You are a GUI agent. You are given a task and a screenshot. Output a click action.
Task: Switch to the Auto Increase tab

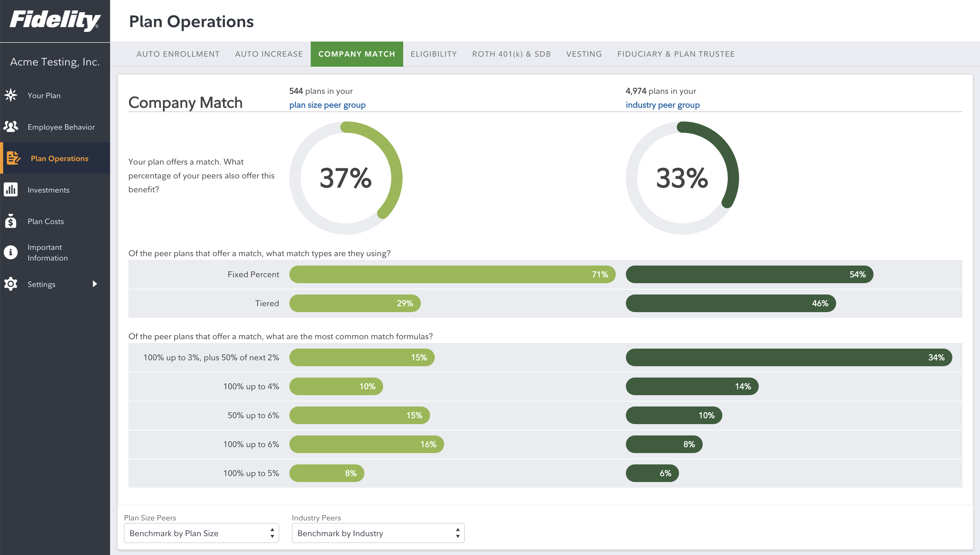click(x=269, y=54)
